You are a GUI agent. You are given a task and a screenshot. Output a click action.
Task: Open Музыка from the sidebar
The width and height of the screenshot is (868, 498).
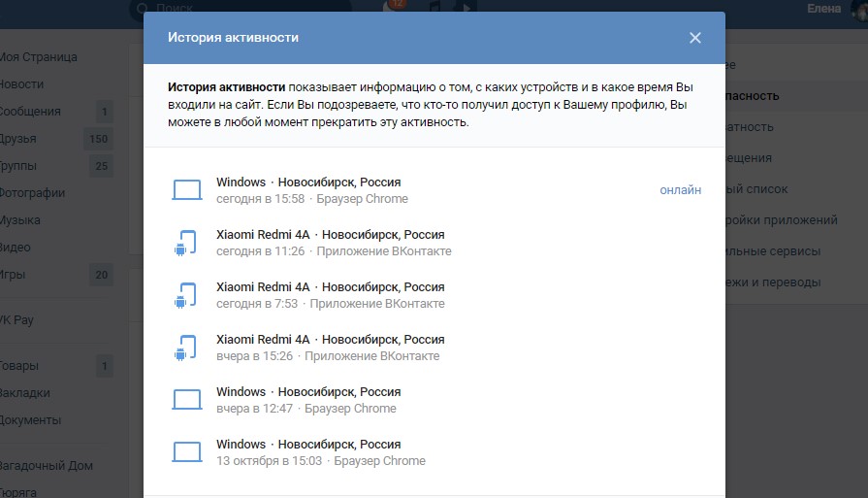(x=21, y=220)
